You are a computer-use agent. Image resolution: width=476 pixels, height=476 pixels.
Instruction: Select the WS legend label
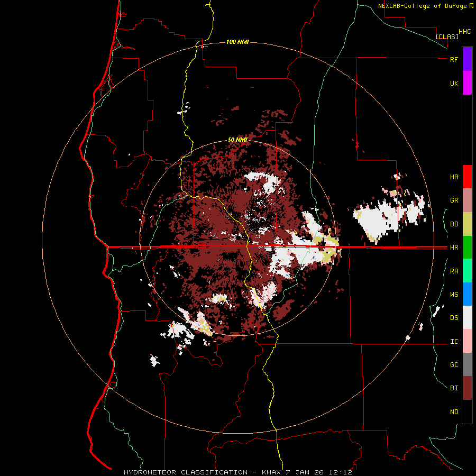coord(454,295)
